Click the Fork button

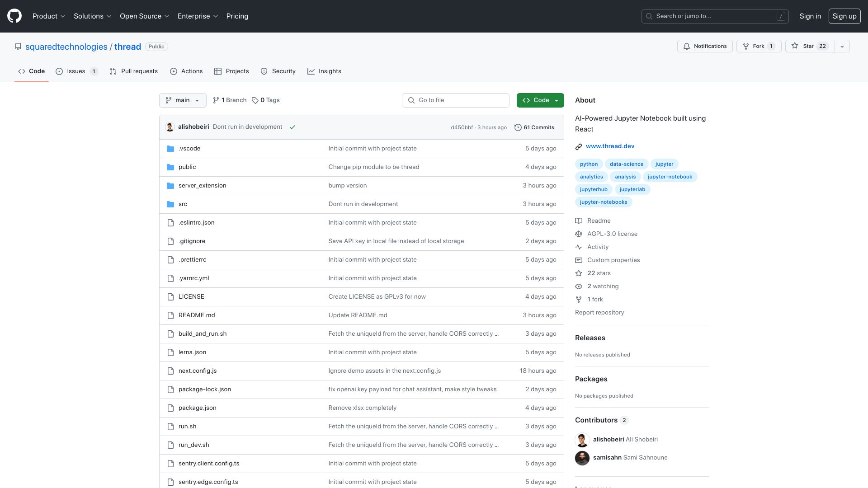tap(759, 46)
